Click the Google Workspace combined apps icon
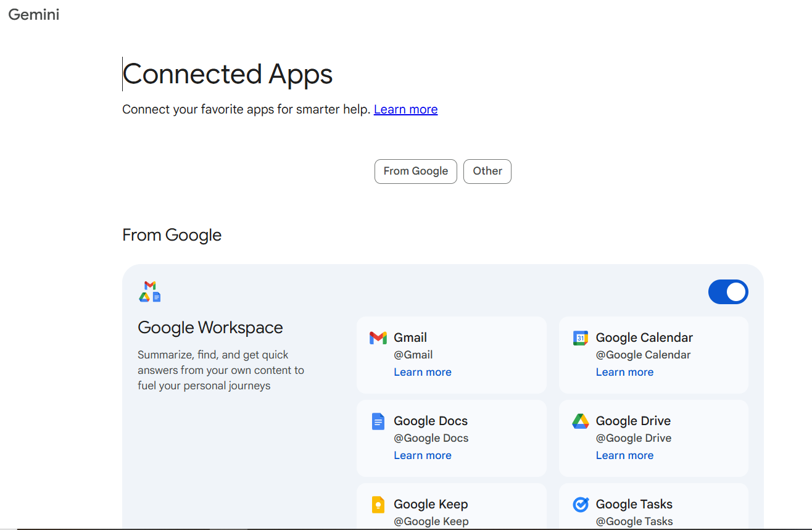Image resolution: width=812 pixels, height=530 pixels. tap(150, 291)
